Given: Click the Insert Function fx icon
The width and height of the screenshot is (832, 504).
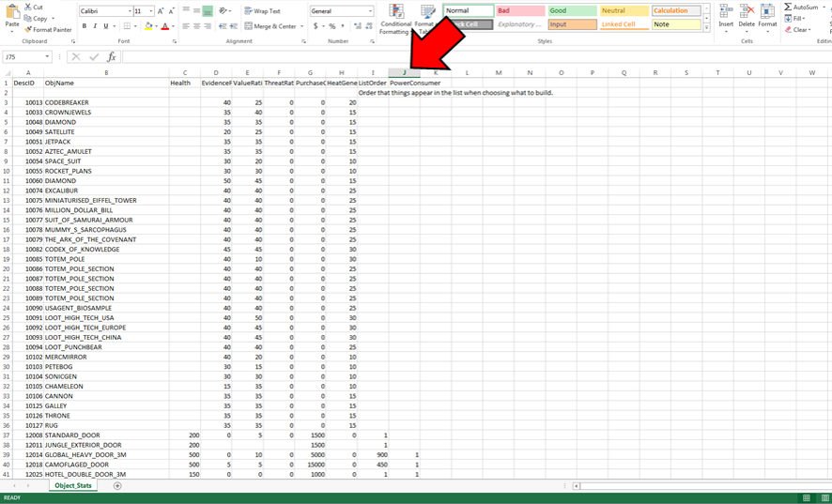Looking at the screenshot, I should (x=112, y=56).
